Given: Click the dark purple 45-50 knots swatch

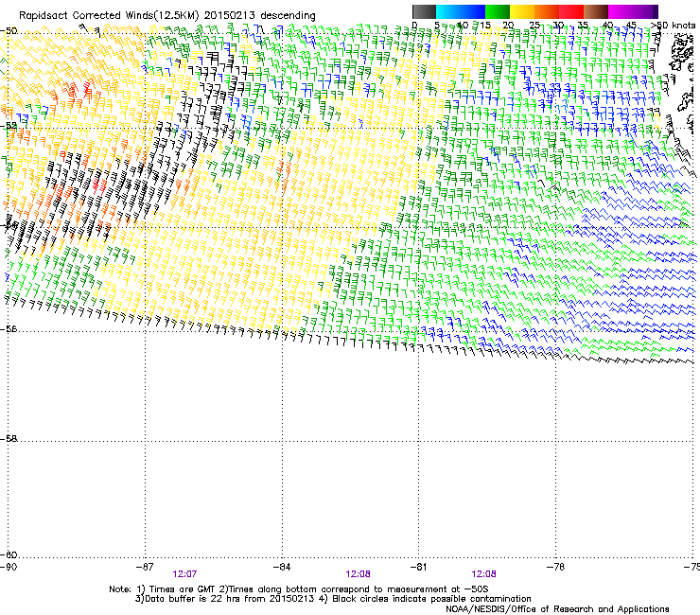Looking at the screenshot, I should [x=645, y=11].
